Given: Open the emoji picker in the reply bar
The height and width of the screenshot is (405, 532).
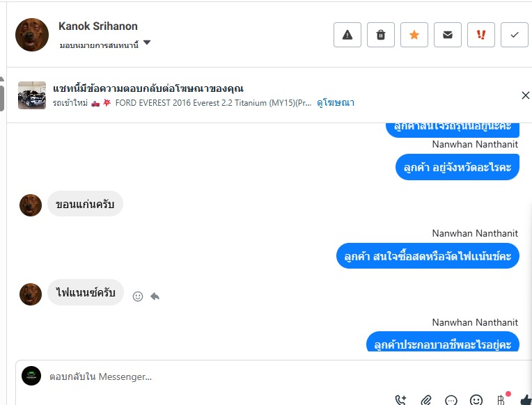Looking at the screenshot, I should point(476,400).
